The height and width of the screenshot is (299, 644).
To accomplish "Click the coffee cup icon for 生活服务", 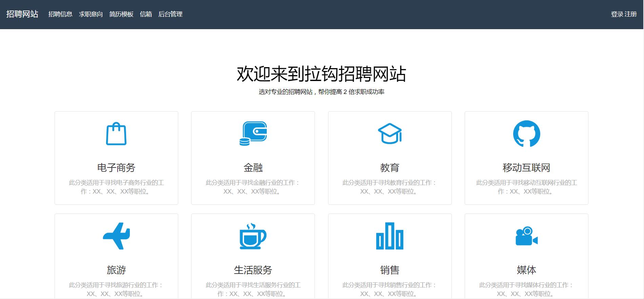I will coord(253,236).
